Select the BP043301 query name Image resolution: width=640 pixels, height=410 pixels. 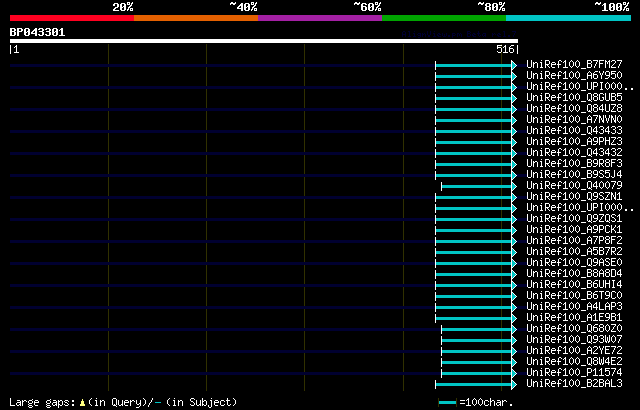pyautogui.click(x=37, y=32)
